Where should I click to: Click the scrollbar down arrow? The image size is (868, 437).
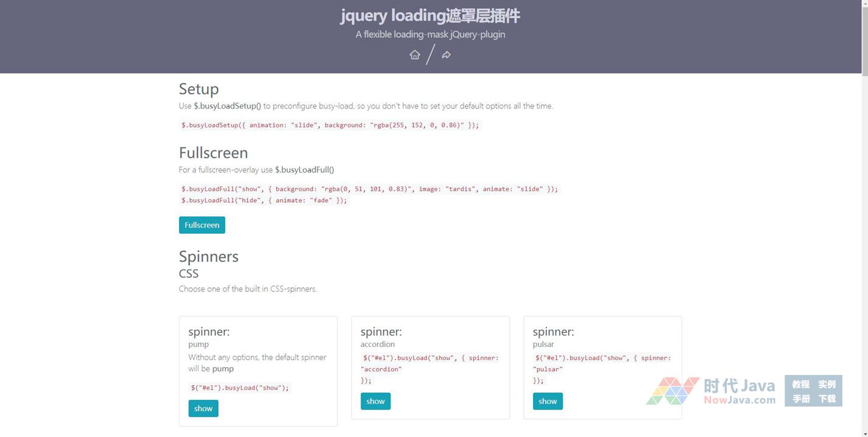pos(864,433)
